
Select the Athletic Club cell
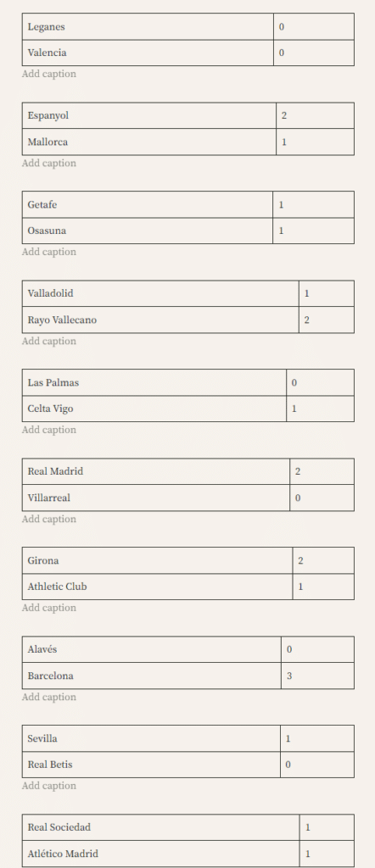157,587
